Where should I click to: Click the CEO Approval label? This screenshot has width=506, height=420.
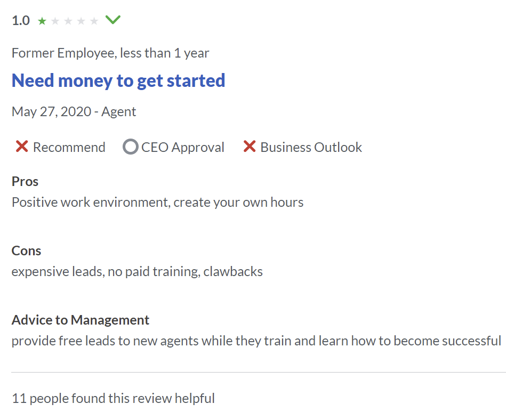[183, 147]
